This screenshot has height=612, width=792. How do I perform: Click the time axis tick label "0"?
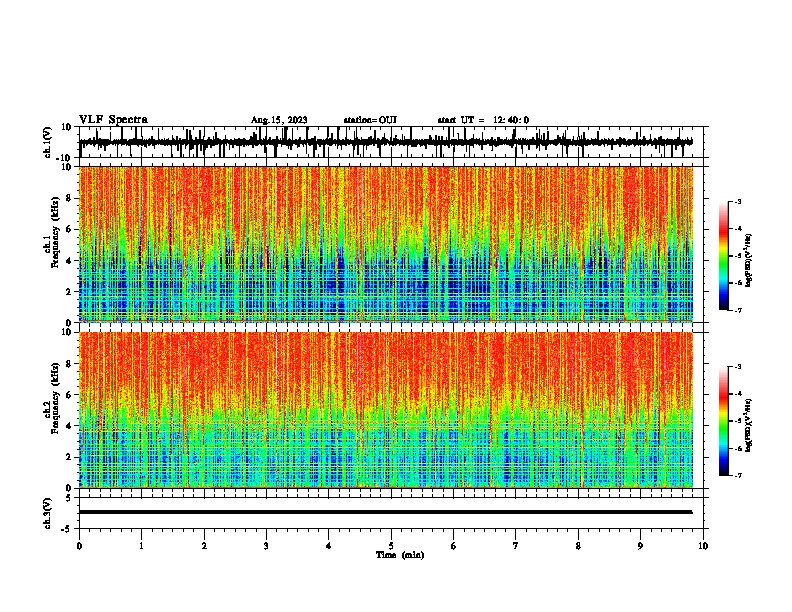(x=79, y=546)
